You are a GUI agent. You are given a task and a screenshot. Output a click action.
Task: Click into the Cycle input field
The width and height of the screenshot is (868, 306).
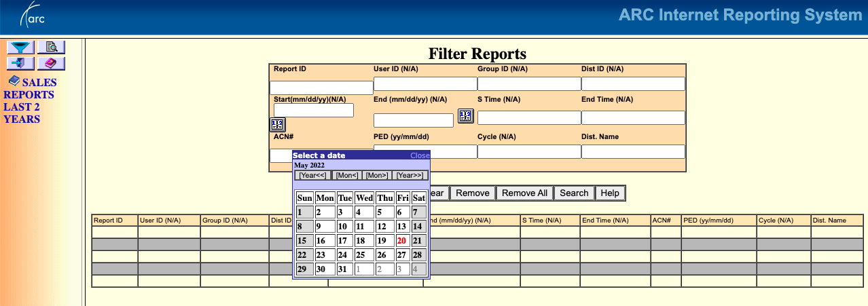point(529,151)
